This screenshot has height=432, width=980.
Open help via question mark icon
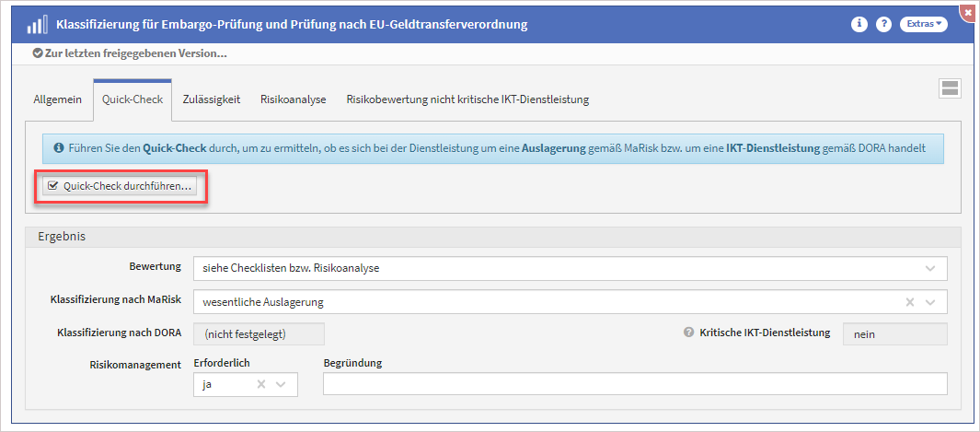click(883, 25)
